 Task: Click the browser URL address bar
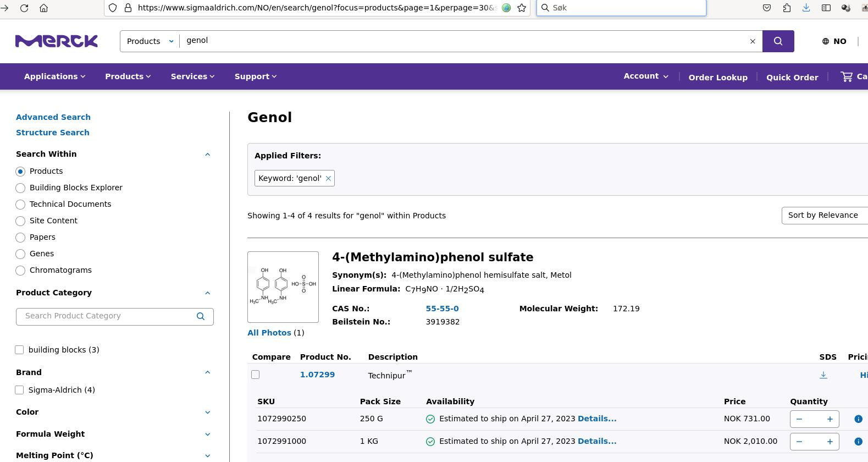click(x=318, y=8)
